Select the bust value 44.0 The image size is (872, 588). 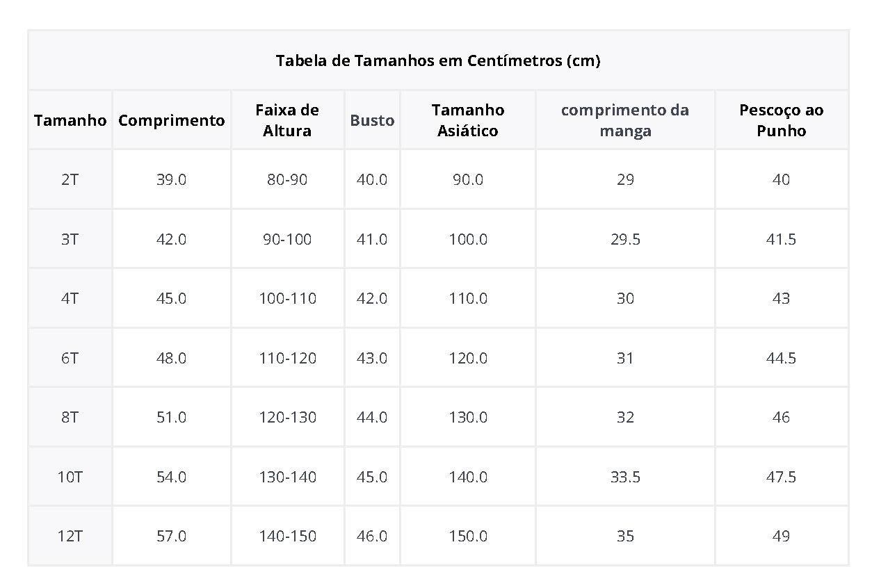click(372, 417)
